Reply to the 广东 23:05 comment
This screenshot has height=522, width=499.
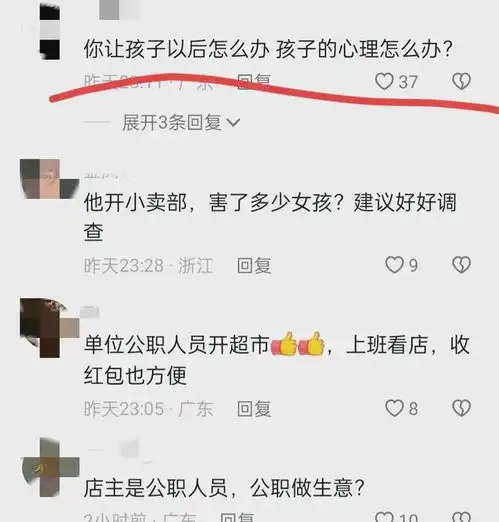pyautogui.click(x=254, y=409)
